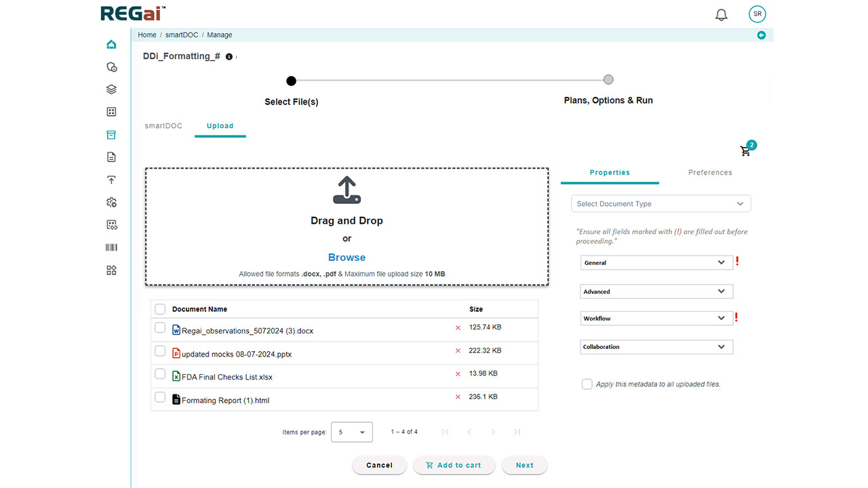The width and height of the screenshot is (868, 488).
Task: Open the Items per page dropdown
Action: click(x=351, y=432)
